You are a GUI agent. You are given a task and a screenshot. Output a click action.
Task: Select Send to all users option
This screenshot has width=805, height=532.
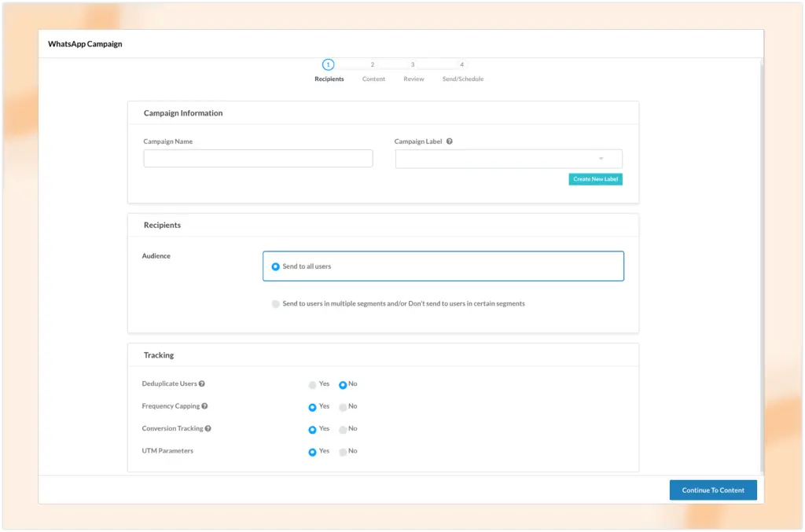276,266
